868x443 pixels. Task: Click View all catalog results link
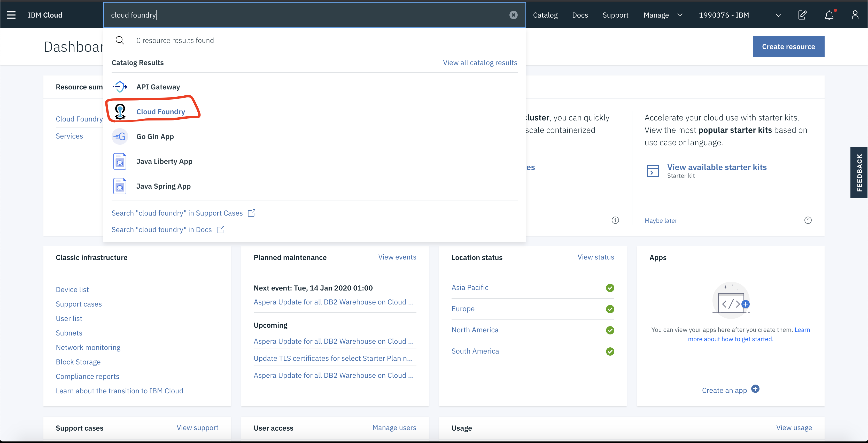click(480, 62)
